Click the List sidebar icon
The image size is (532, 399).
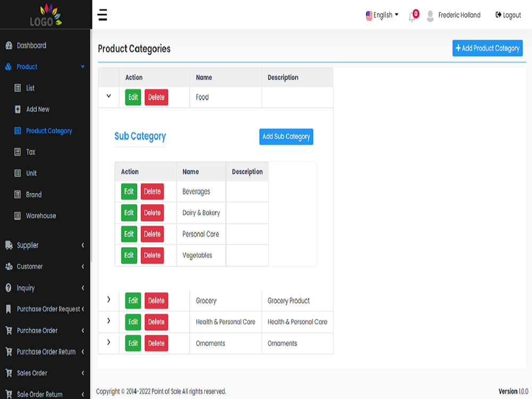coord(18,88)
